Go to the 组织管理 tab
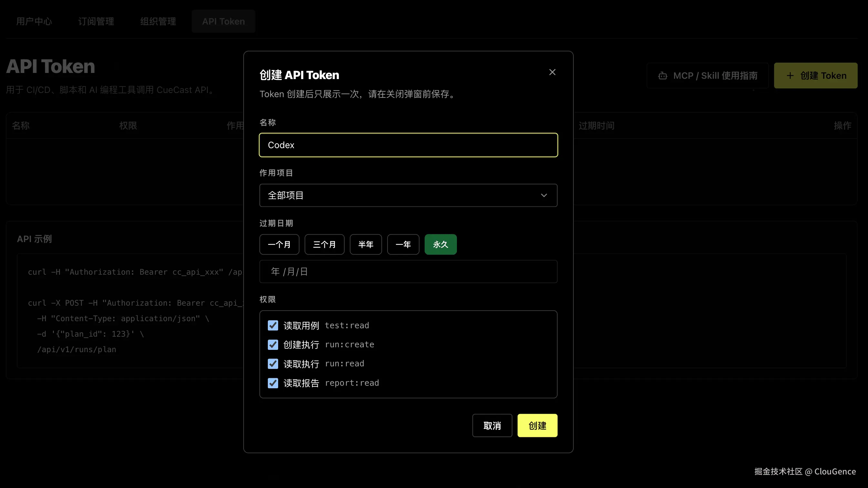This screenshot has width=868, height=488. (158, 21)
